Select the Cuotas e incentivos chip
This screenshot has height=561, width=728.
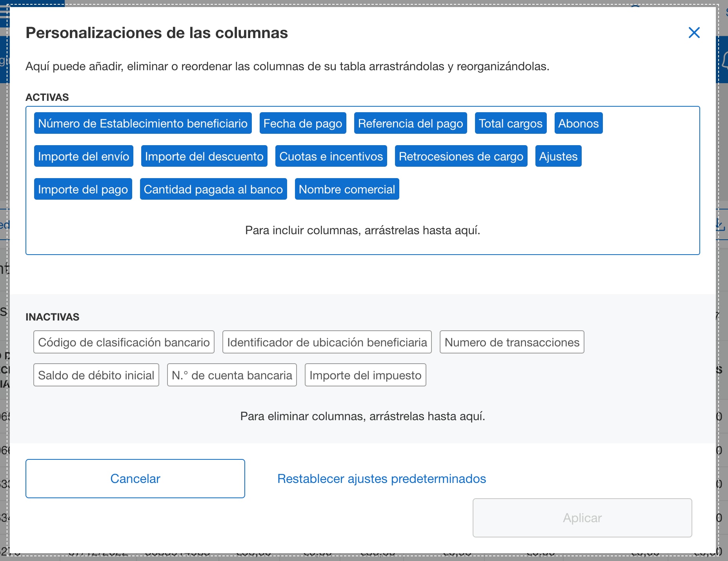[331, 156]
